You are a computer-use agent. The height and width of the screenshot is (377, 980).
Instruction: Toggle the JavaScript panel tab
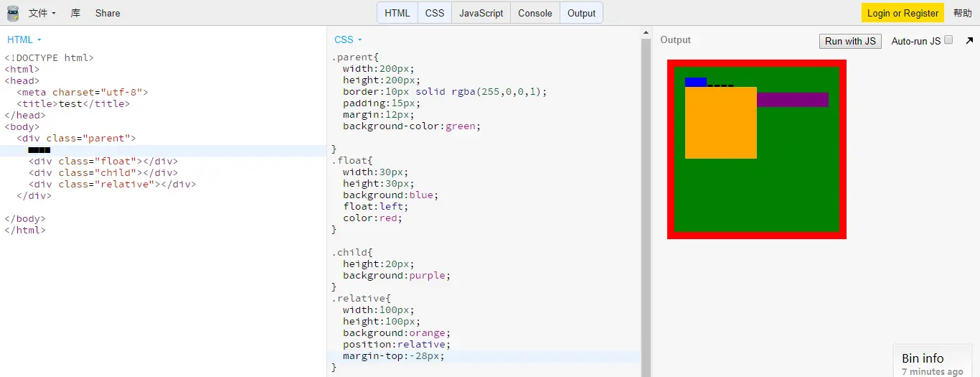pyautogui.click(x=481, y=13)
